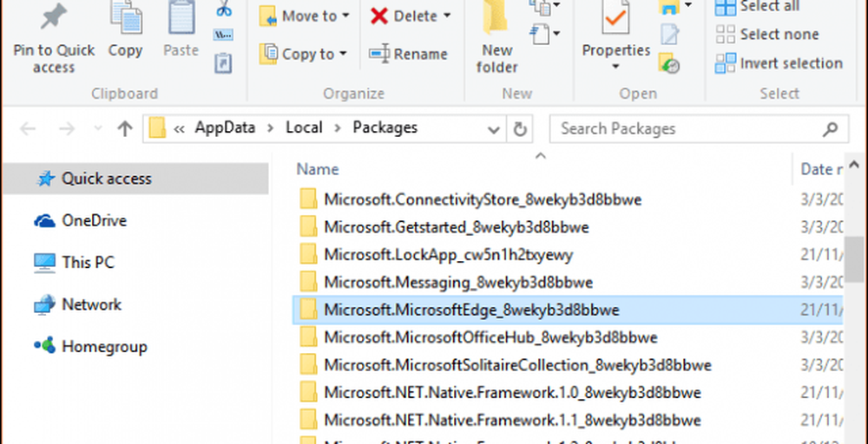Copy the selected folder to clipboard
Image resolution: width=868 pixels, height=444 pixels.
125,30
